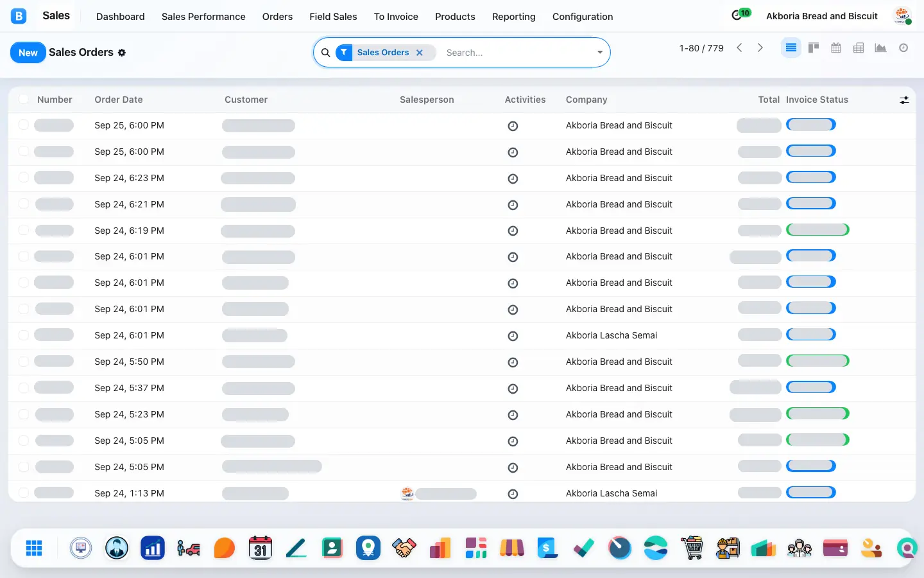Switch to the kanban view
Viewport: 924px width, 578px height.
point(814,48)
